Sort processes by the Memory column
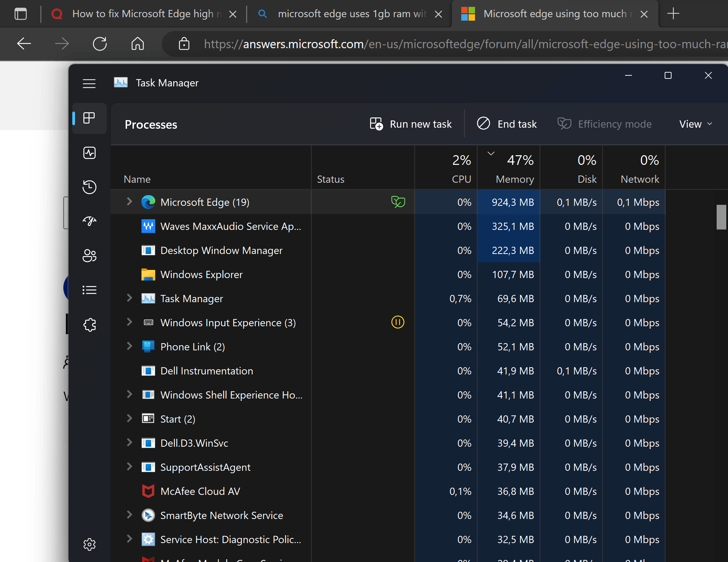This screenshot has width=728, height=562. pyautogui.click(x=515, y=179)
